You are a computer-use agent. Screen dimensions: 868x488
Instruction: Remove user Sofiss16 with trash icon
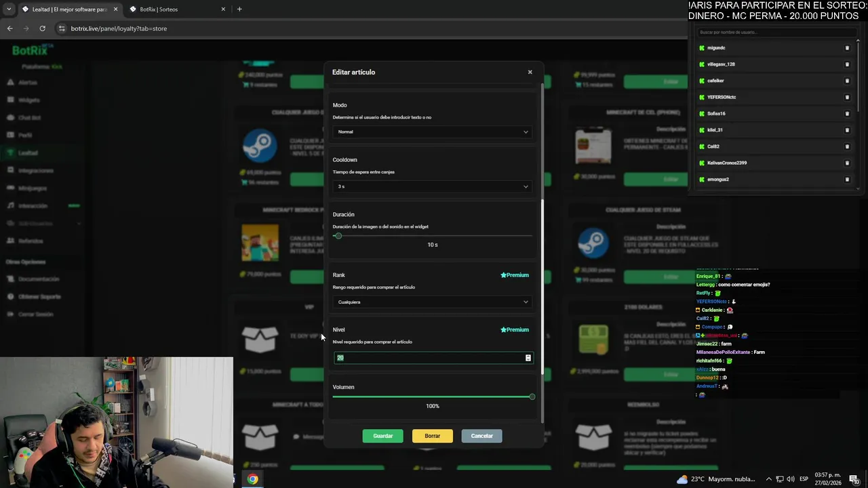[x=847, y=114]
